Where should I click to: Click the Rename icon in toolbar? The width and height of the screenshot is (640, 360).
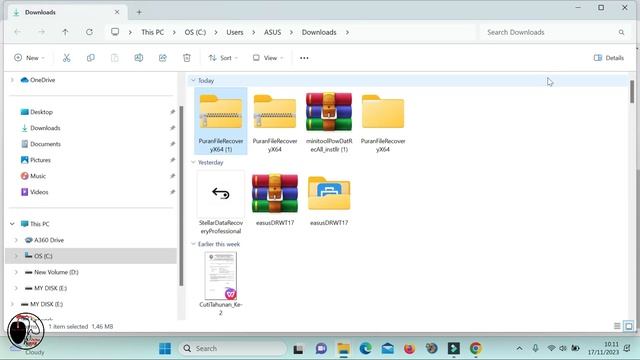tap(139, 58)
